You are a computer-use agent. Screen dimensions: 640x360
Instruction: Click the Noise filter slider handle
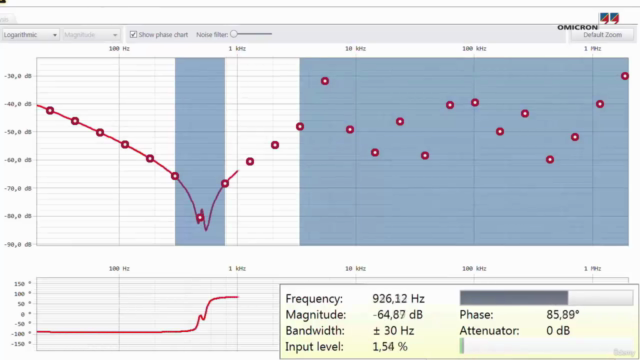[x=234, y=34]
